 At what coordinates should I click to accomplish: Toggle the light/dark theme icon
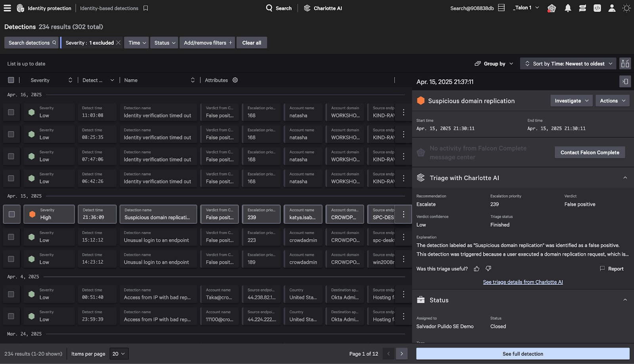click(626, 8)
